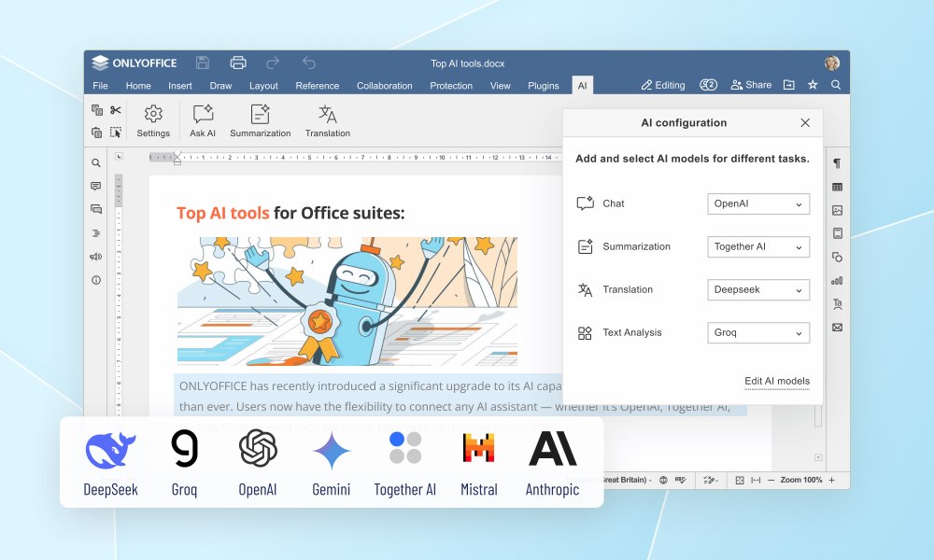Expand the Chat model dropdown showing OpenAI
The height and width of the screenshot is (560, 934).
point(757,203)
